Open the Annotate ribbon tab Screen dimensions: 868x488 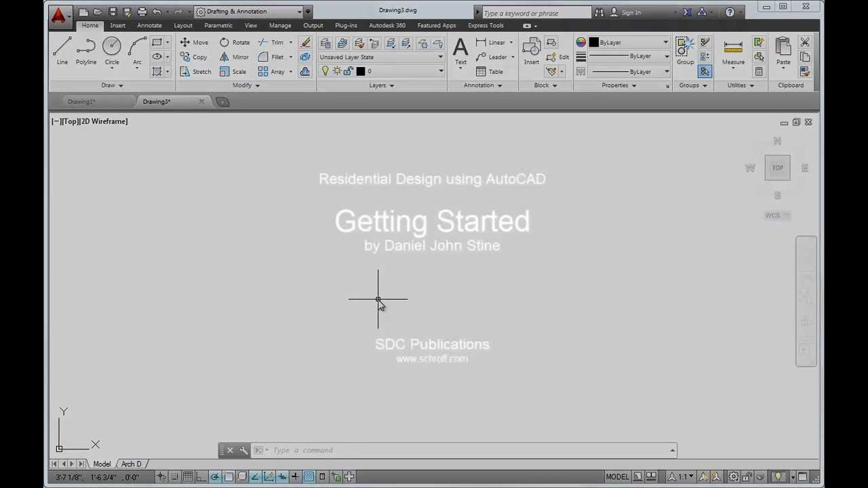[x=149, y=25]
